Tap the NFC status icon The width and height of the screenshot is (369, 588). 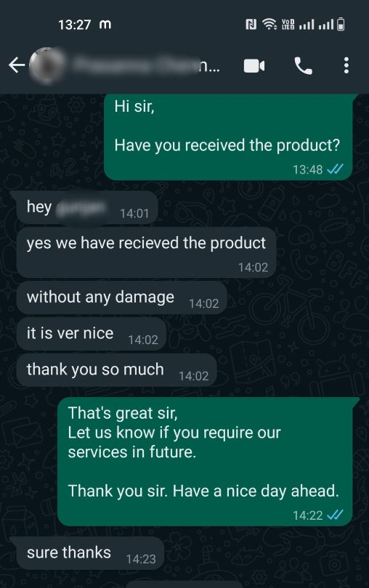point(251,25)
